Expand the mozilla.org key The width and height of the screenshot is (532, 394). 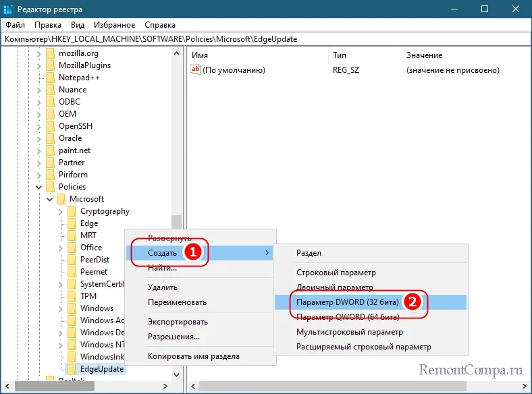(39, 53)
